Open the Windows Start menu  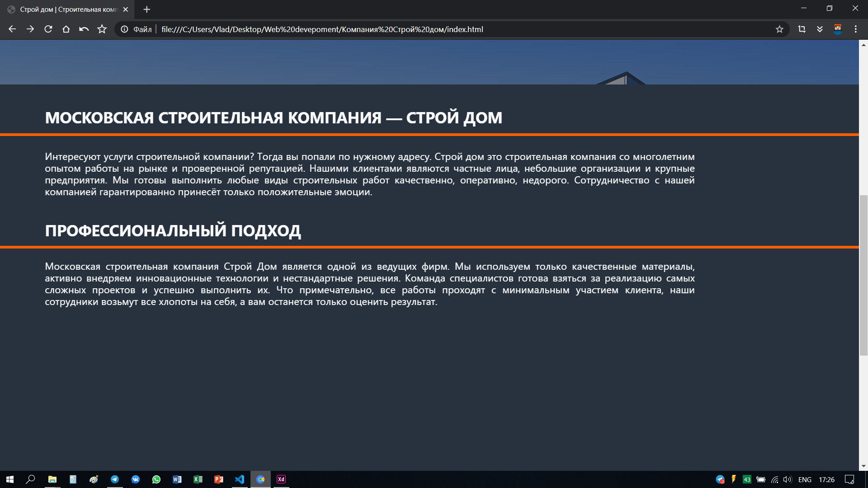click(10, 479)
